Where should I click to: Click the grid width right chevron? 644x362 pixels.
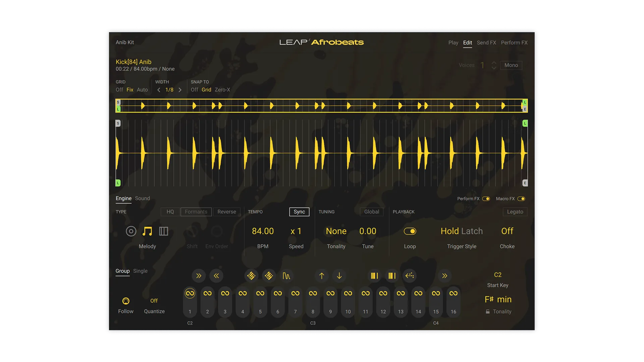180,90
